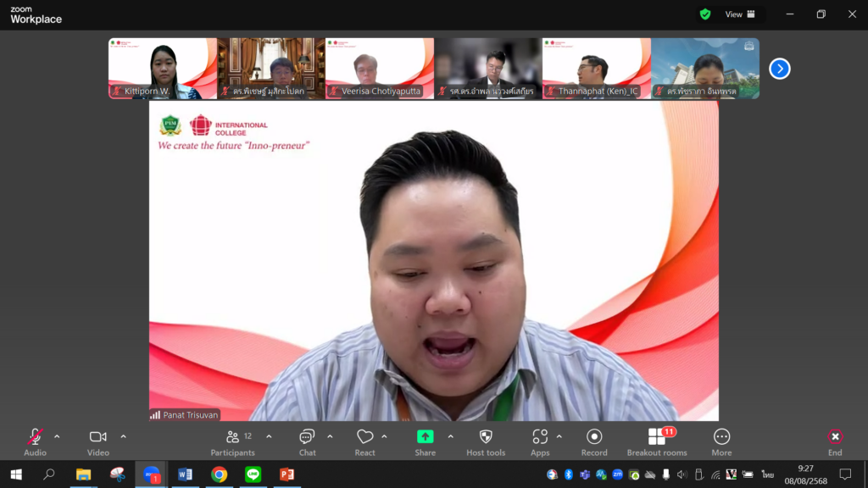Screen dimensions: 868x488
Task: Open the Apps menu
Action: (x=540, y=442)
